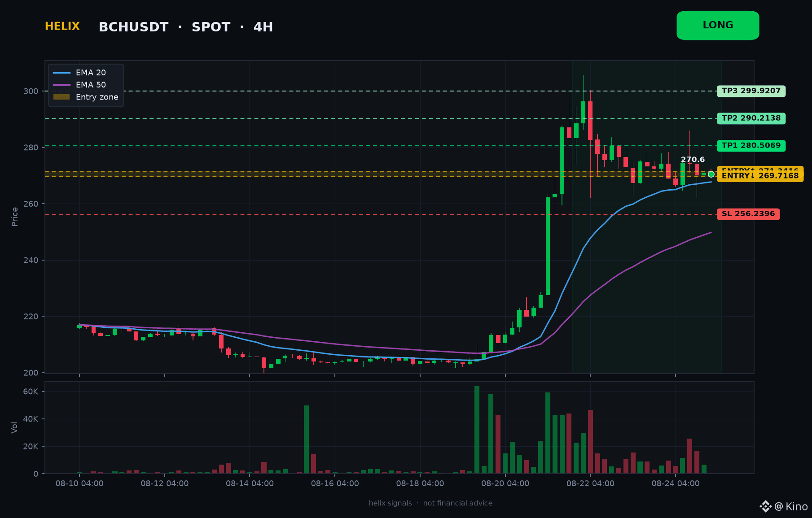Click the 280 price axis tick label
The height and width of the screenshot is (518, 812).
tap(31, 148)
